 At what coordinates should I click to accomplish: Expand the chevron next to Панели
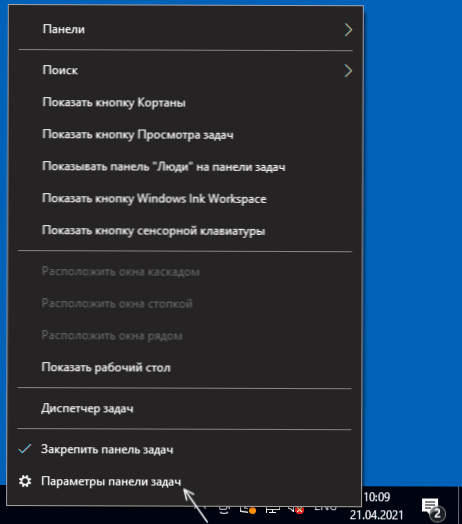pyautogui.click(x=348, y=30)
